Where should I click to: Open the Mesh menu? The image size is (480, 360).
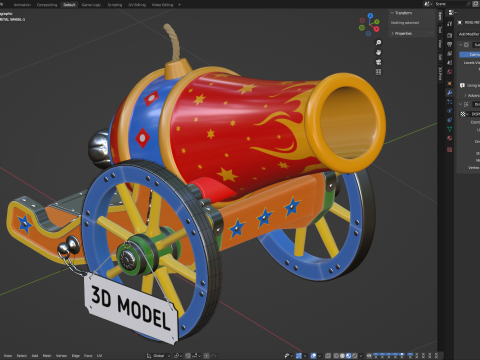pyautogui.click(x=47, y=356)
